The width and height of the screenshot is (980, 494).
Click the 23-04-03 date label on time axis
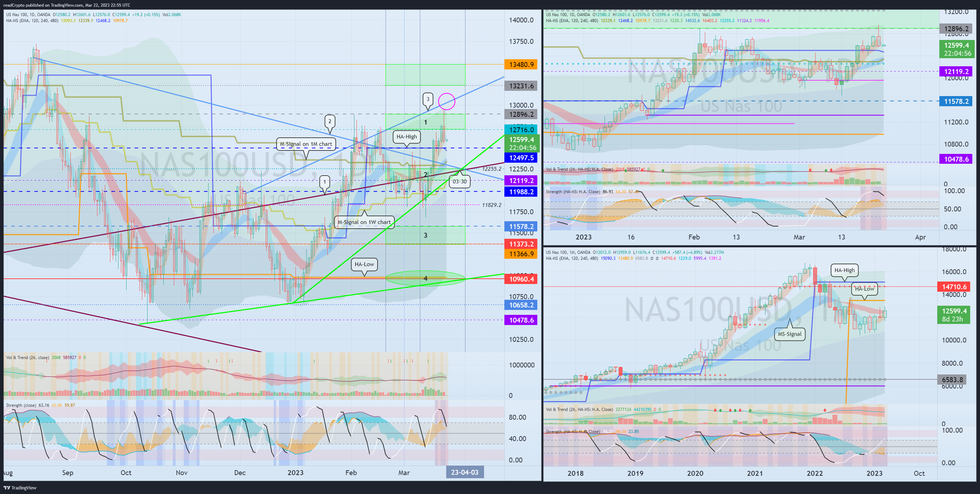pos(464,472)
